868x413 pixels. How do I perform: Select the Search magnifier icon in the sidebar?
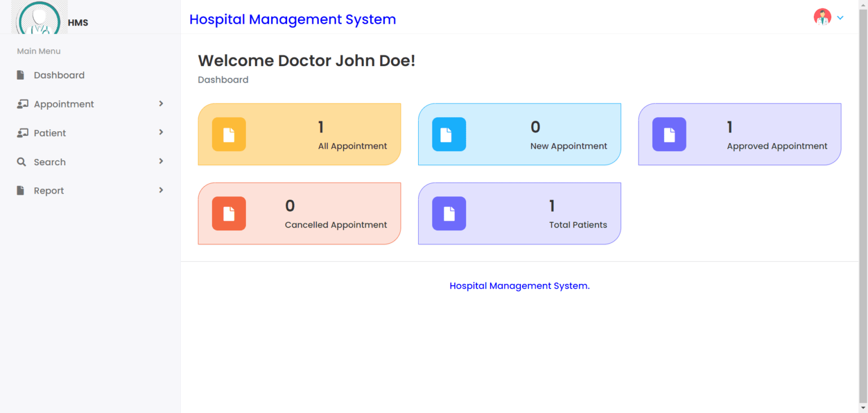21,162
